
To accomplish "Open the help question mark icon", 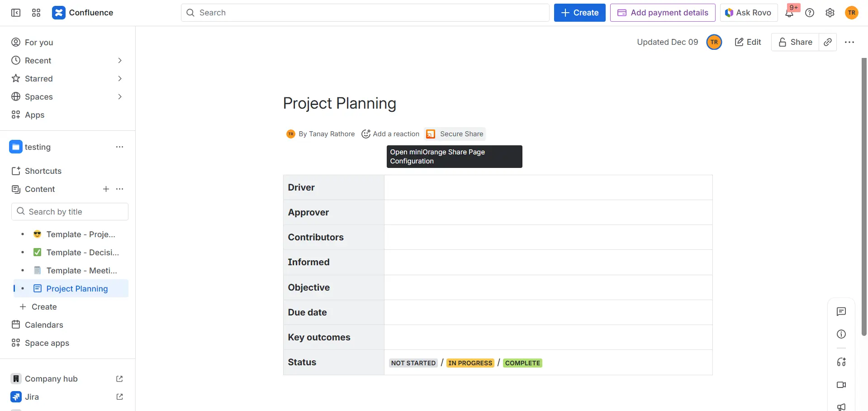I will (810, 13).
